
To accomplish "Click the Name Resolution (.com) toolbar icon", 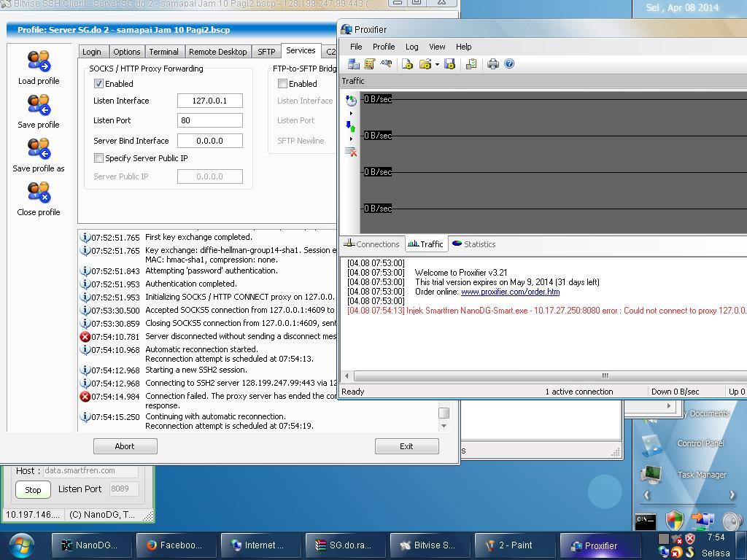I will (x=387, y=64).
